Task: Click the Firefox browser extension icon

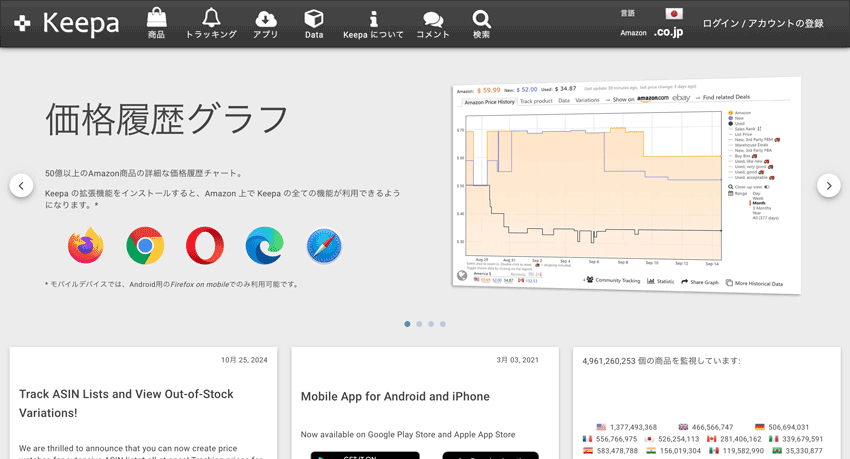Action: point(86,246)
